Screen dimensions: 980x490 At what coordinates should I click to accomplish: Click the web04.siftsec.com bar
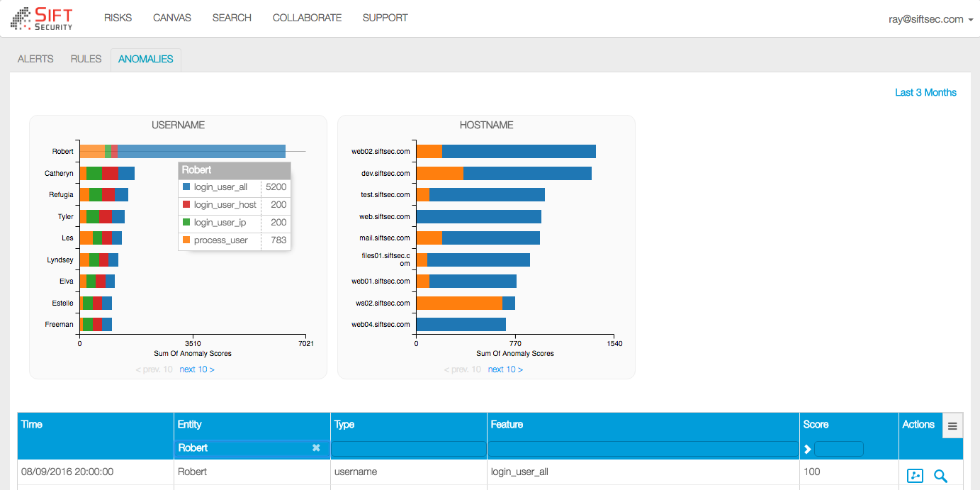point(461,324)
